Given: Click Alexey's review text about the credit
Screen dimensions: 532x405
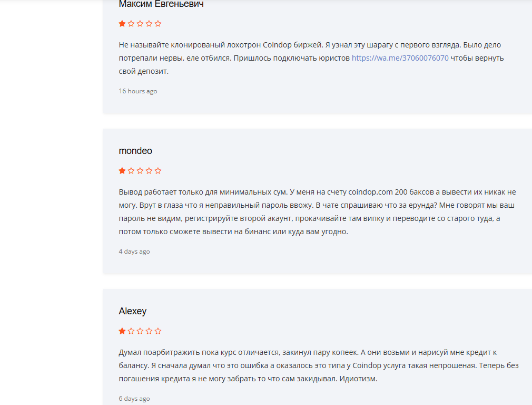Looking at the screenshot, I should click(319, 365).
